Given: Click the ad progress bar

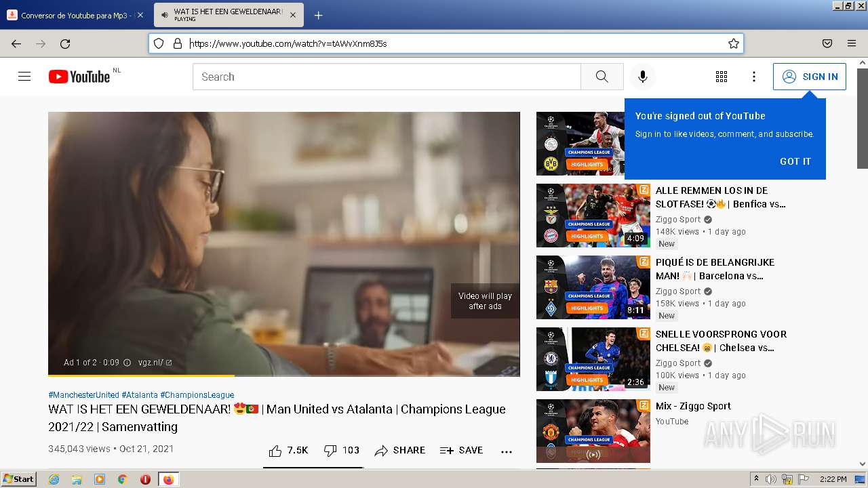Looking at the screenshot, I should [283, 375].
